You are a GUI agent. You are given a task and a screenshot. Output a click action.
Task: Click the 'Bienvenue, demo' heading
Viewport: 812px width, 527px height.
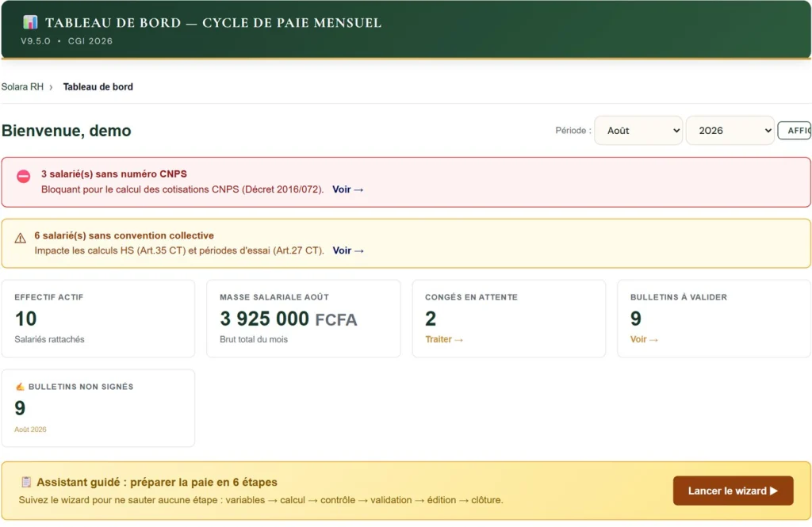(67, 131)
